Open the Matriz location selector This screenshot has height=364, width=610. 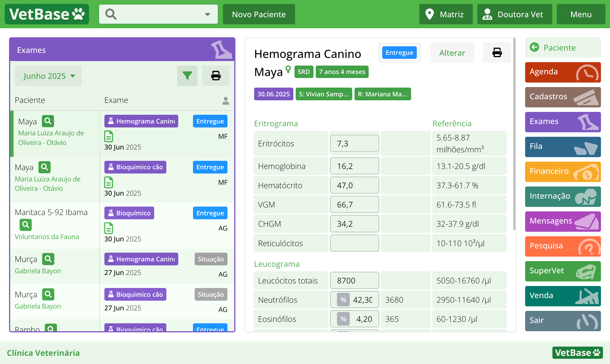pyautogui.click(x=446, y=14)
